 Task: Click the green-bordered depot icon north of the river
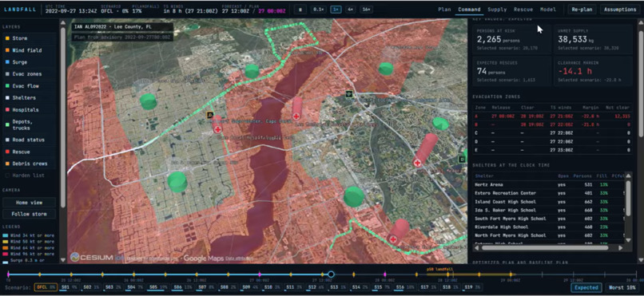pyautogui.click(x=348, y=94)
